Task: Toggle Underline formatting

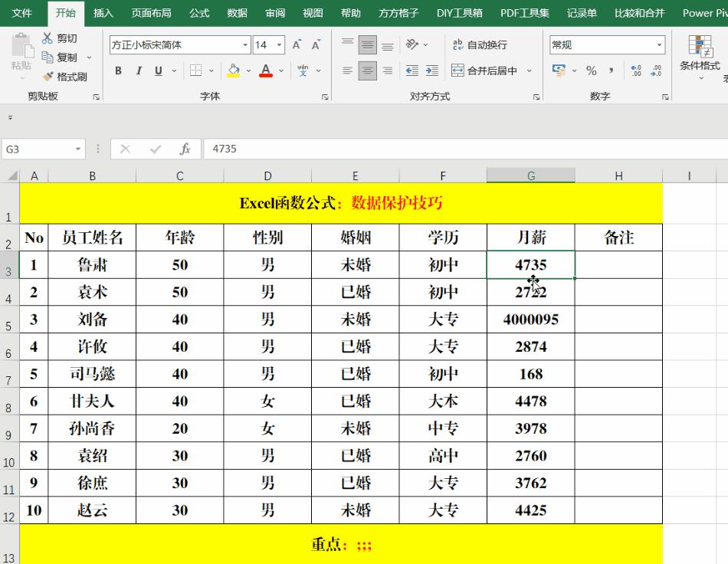Action: [159, 70]
